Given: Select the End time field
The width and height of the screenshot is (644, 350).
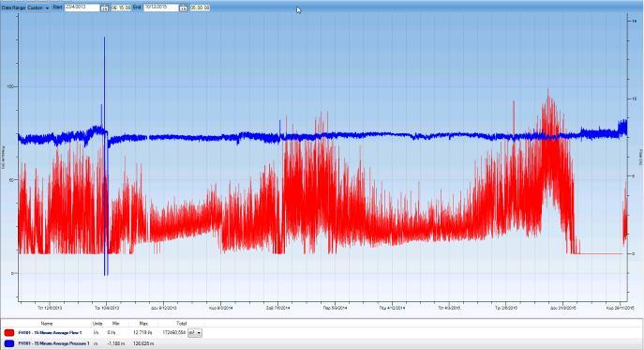Looking at the screenshot, I should [x=200, y=8].
